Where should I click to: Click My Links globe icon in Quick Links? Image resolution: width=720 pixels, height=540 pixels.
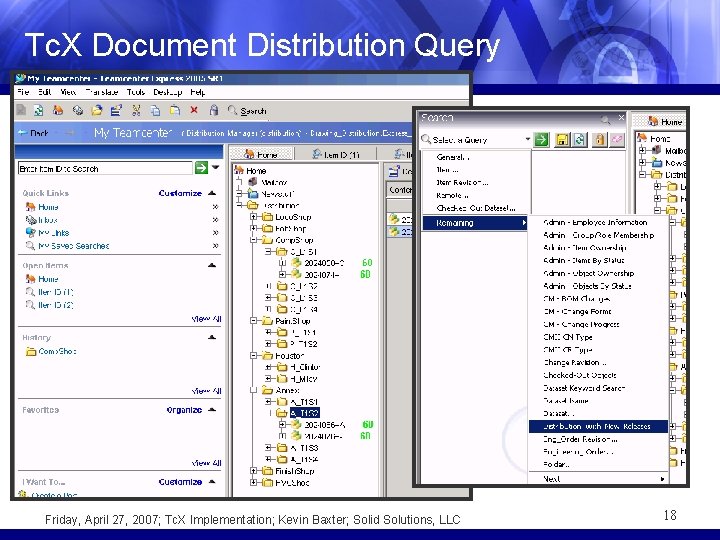pos(31,232)
